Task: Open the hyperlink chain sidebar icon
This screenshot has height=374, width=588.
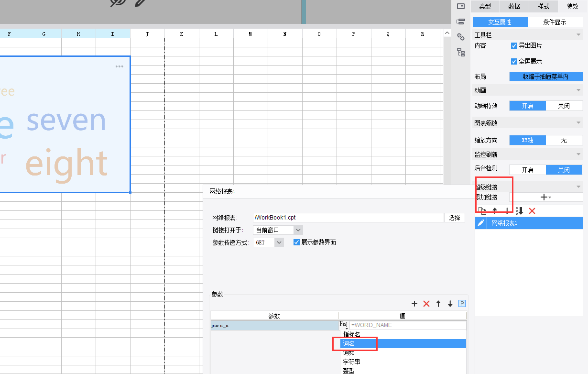Action: (461, 36)
